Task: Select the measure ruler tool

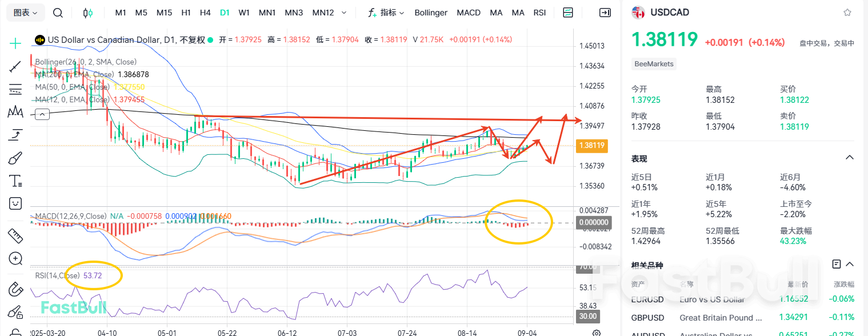Action: pos(15,235)
